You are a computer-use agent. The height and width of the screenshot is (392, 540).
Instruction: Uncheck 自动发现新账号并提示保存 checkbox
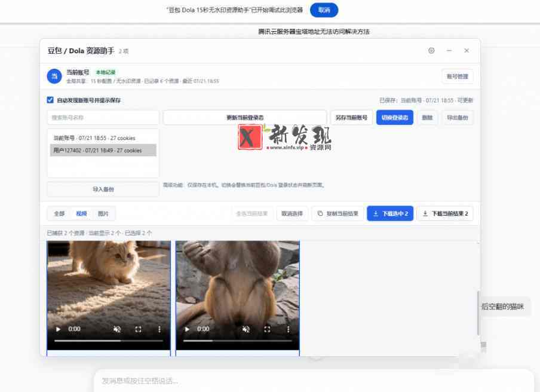[x=50, y=100]
